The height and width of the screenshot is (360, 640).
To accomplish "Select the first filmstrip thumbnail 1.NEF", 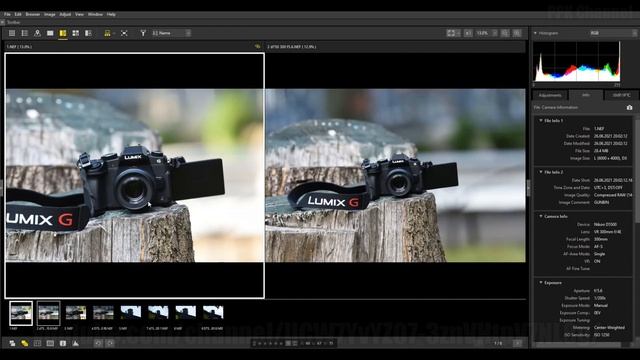I will (x=21, y=313).
